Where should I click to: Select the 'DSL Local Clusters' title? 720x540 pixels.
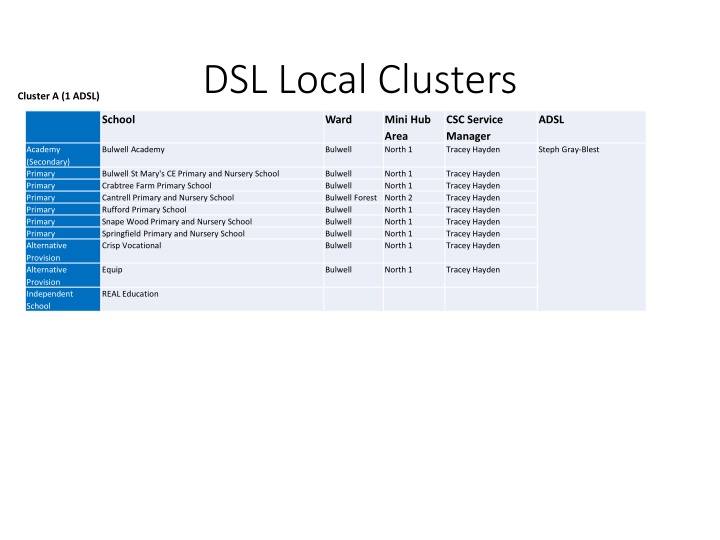pyautogui.click(x=360, y=79)
